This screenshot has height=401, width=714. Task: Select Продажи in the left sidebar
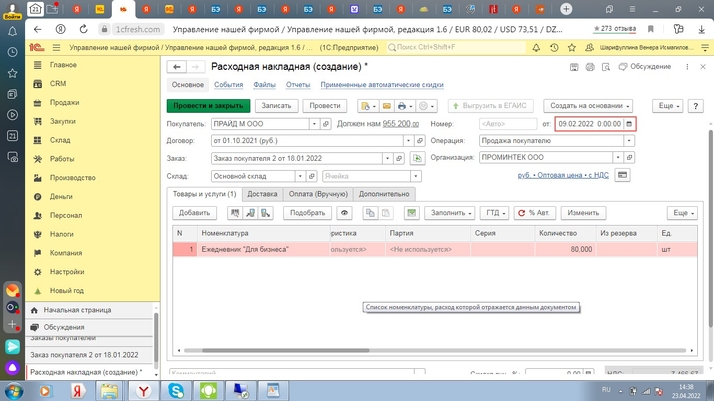coord(64,103)
